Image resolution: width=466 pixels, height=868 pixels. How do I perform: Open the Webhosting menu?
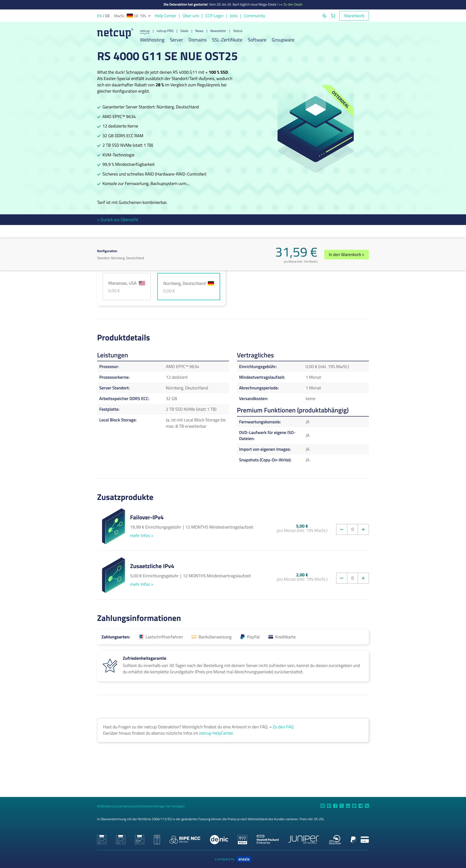(152, 40)
